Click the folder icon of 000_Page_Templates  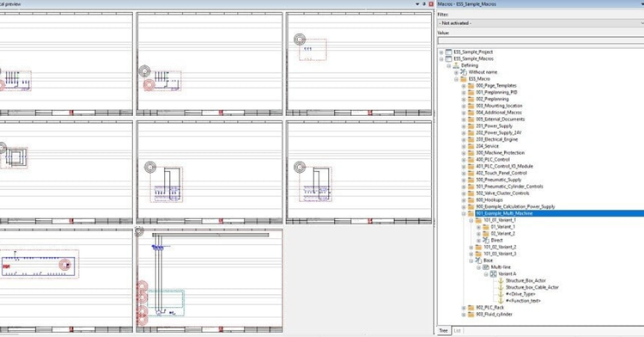point(471,85)
